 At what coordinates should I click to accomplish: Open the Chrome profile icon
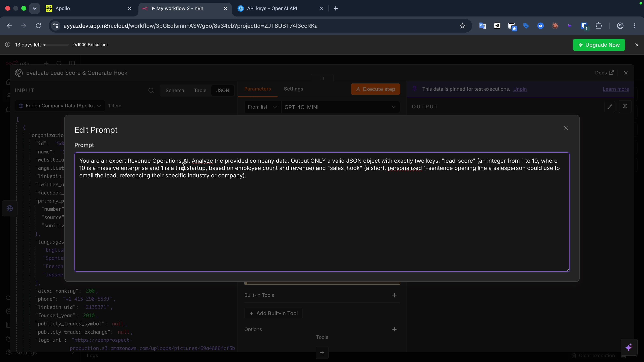[x=620, y=26]
